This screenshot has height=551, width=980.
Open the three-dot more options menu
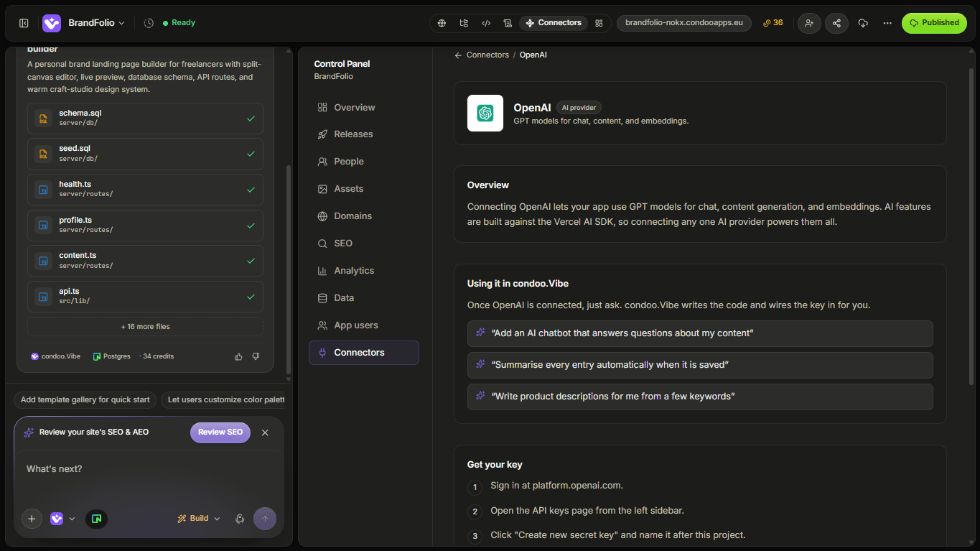coord(887,23)
